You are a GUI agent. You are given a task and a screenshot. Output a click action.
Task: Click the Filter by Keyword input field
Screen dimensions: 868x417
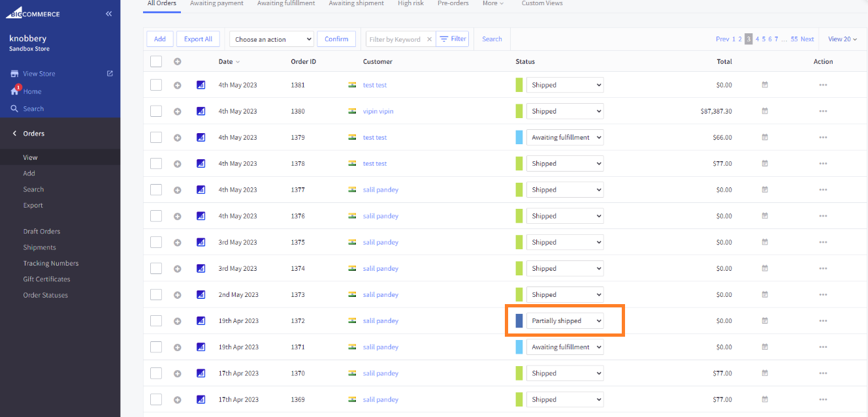396,39
